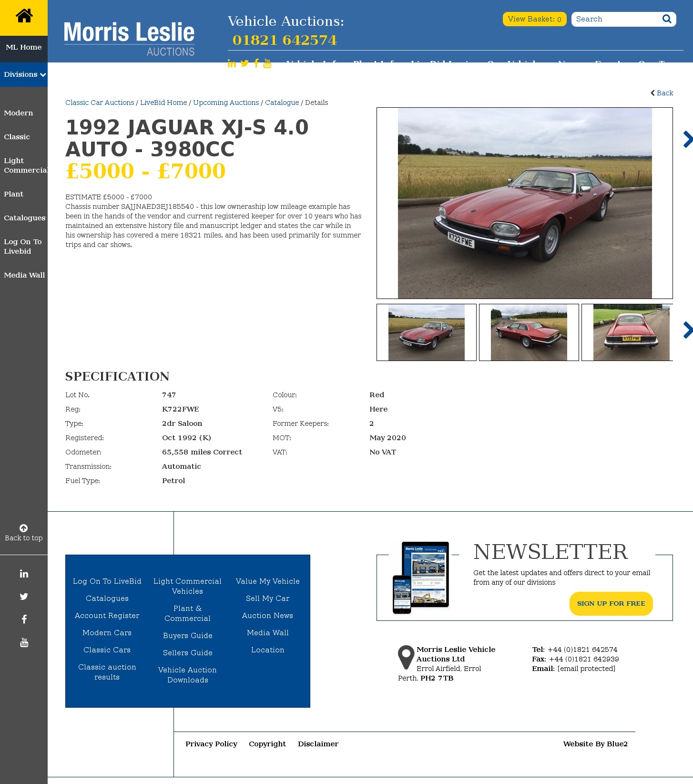693x784 pixels.
Task: Select first thumbnail of front view
Action: point(427,332)
